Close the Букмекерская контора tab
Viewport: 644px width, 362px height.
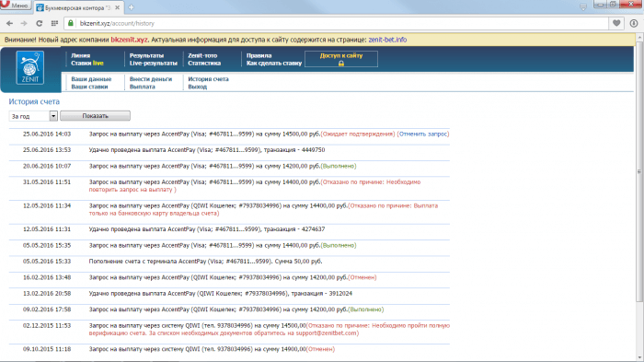coord(118,7)
